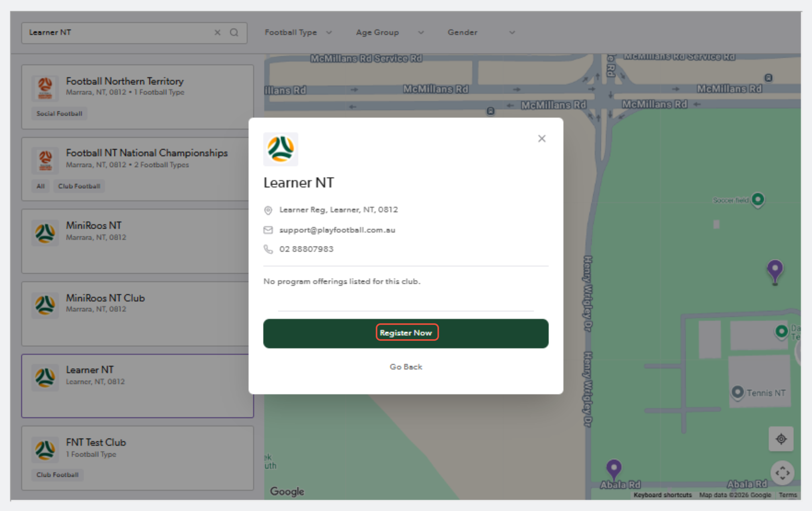Viewport: 812px width, 511px height.
Task: Click the Club Football tag on FNT Test Club
Action: click(x=58, y=475)
